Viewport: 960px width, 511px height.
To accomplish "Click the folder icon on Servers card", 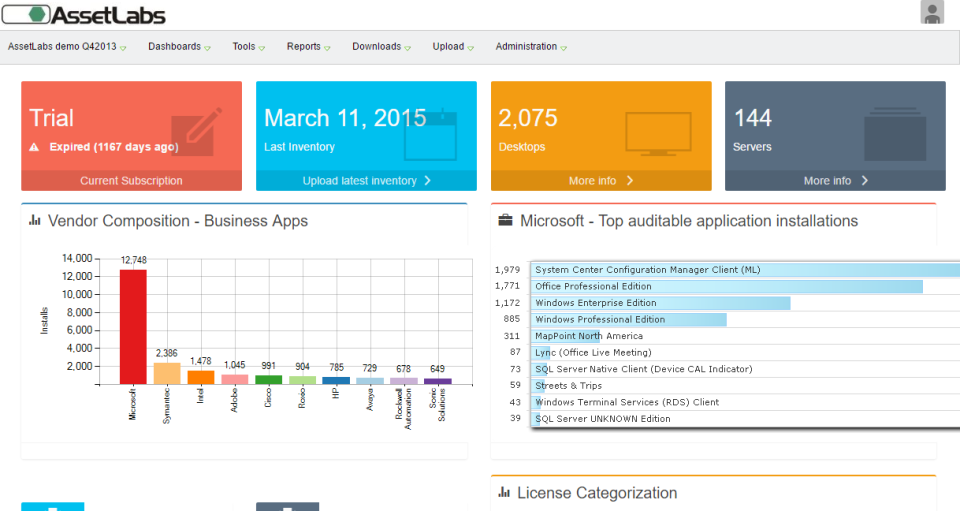I will (x=891, y=133).
